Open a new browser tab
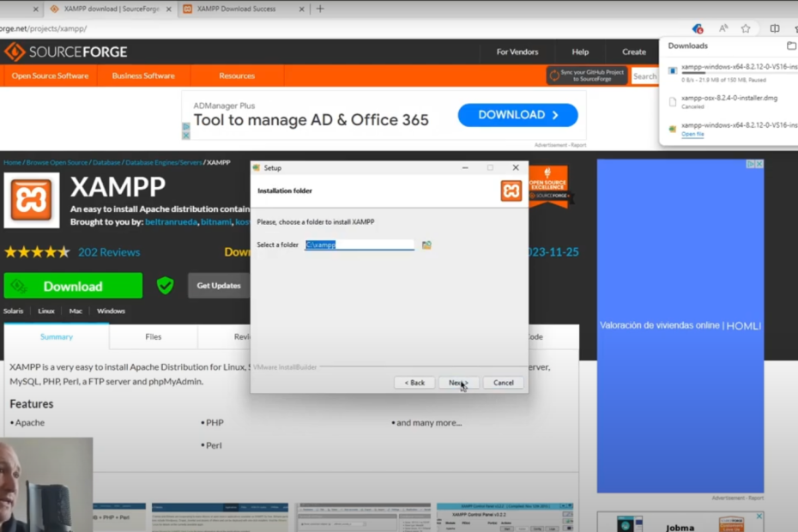Screen dimensions: 798x532 tap(319, 9)
